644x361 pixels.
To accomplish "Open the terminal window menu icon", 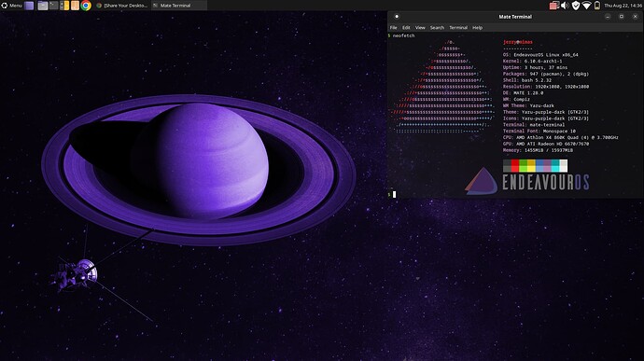I will coord(397,17).
